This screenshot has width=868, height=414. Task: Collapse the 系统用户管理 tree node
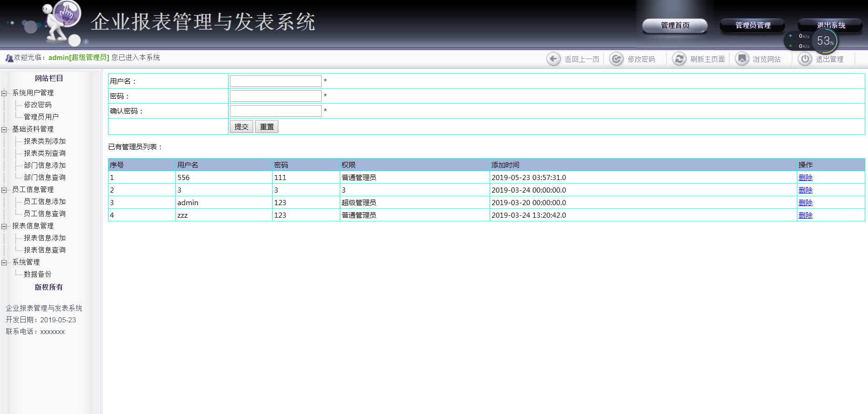(x=4, y=93)
